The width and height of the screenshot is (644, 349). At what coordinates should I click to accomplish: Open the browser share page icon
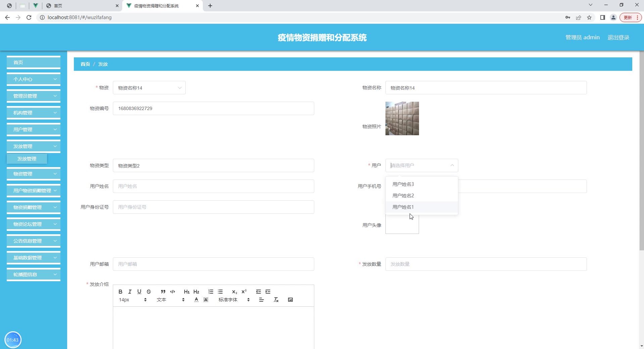(x=579, y=17)
